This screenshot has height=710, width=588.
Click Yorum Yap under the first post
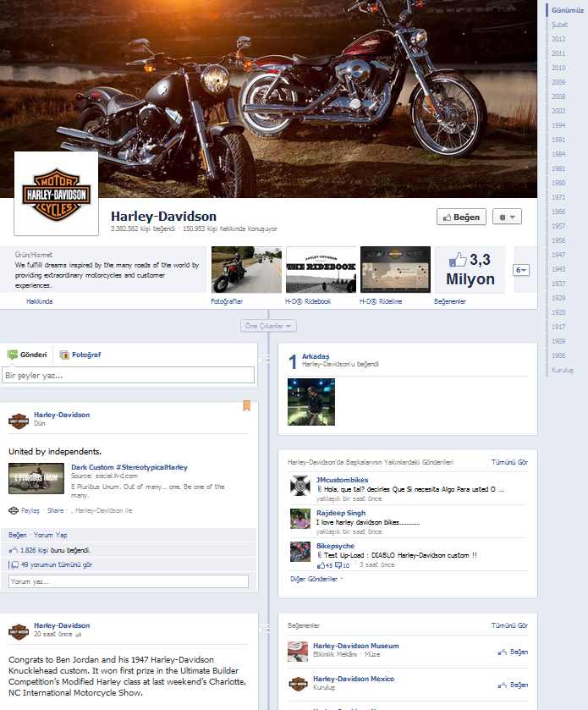[x=50, y=535]
